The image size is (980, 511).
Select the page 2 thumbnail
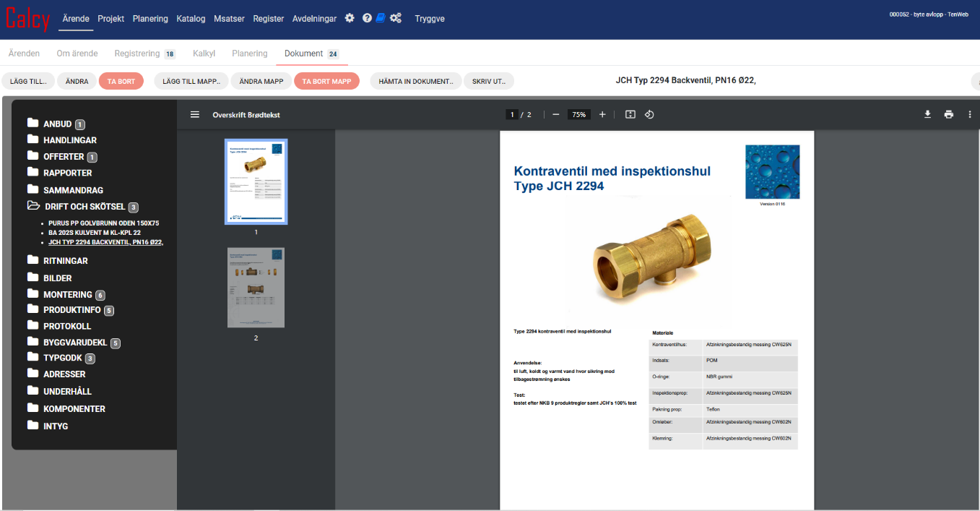pyautogui.click(x=256, y=288)
